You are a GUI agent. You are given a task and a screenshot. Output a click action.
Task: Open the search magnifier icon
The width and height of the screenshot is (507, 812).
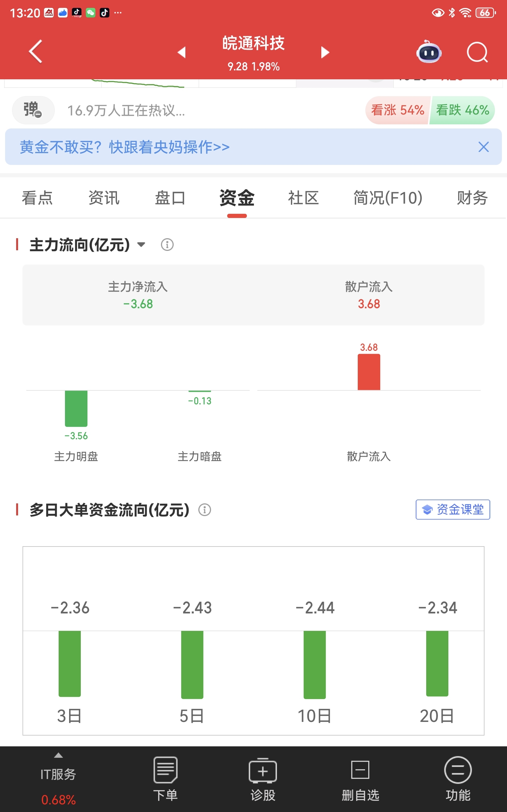pos(477,52)
